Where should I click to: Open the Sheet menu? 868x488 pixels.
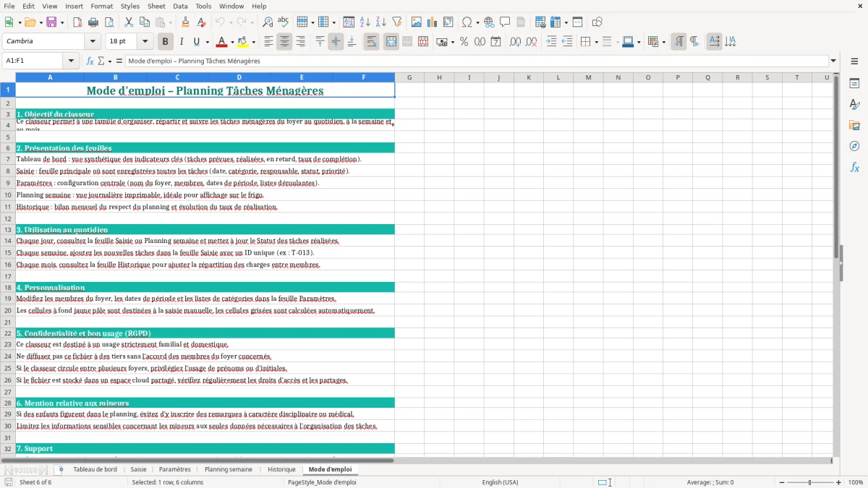(x=156, y=6)
